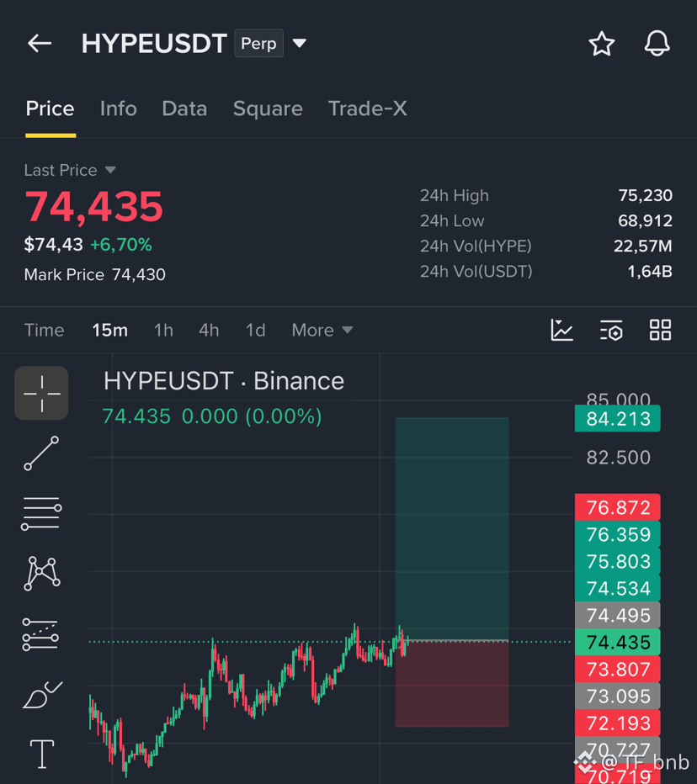Click the 75.803 green price label
This screenshot has height=784, width=697.
point(617,561)
